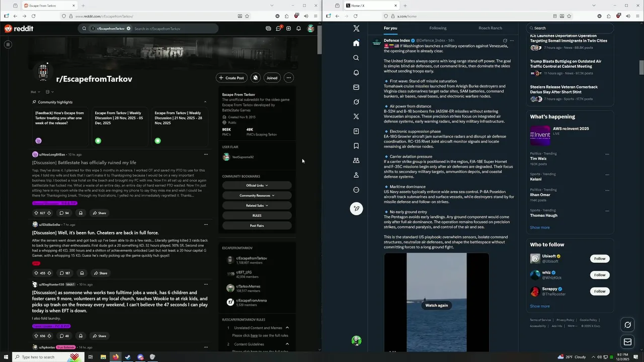Open Hot sort dropdown on subreddit feed
The image size is (644, 362).
(35, 92)
